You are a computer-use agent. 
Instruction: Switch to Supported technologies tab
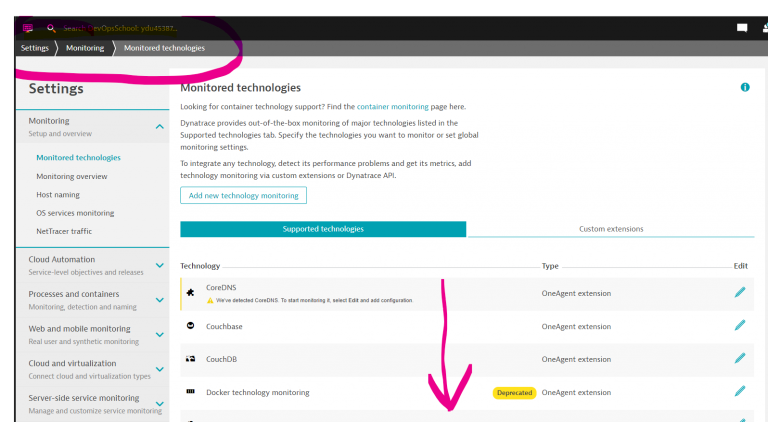point(323,229)
